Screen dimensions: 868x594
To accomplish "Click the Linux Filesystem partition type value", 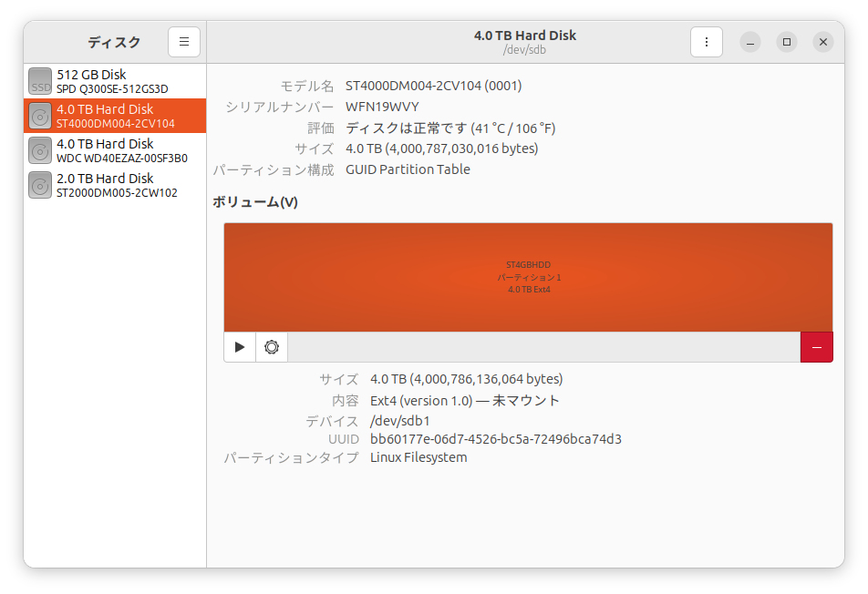I will [418, 457].
